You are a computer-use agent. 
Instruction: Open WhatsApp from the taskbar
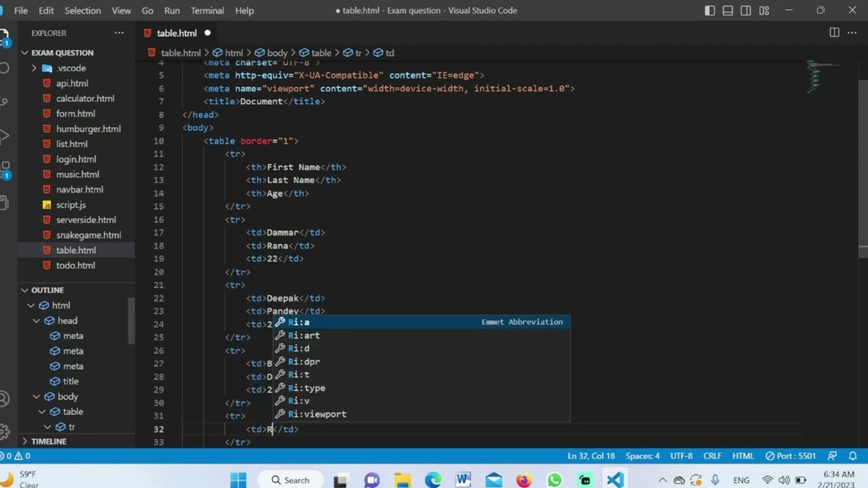555,480
